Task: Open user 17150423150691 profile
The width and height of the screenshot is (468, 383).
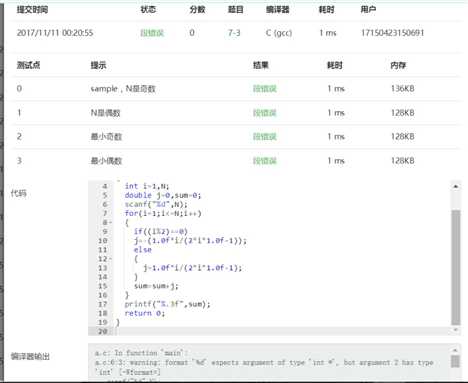Action: click(x=392, y=33)
